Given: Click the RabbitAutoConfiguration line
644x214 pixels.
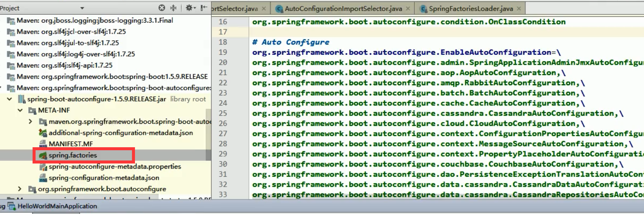Looking at the screenshot, I should tap(419, 83).
